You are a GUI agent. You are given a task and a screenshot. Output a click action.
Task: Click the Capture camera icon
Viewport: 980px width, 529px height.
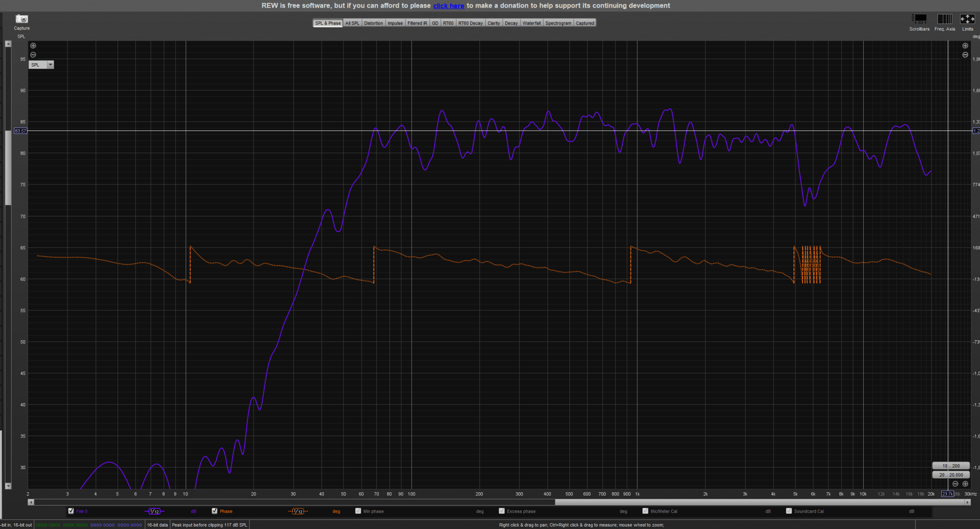(x=22, y=19)
